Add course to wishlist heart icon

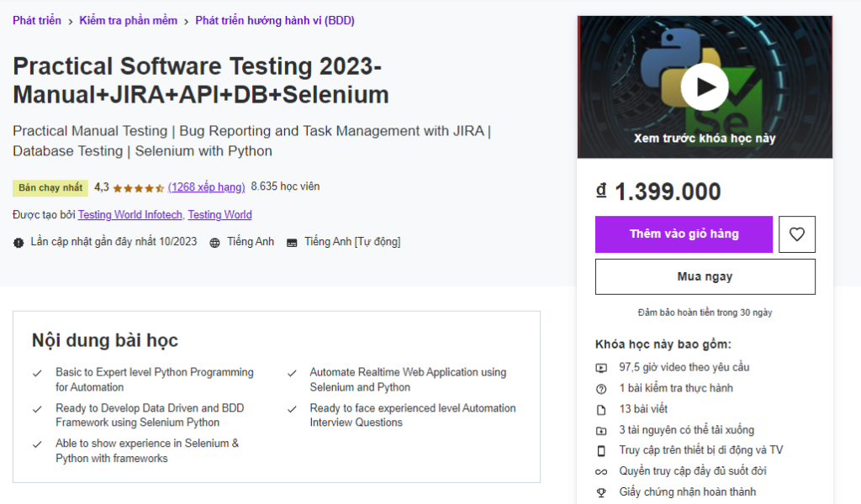click(x=796, y=234)
